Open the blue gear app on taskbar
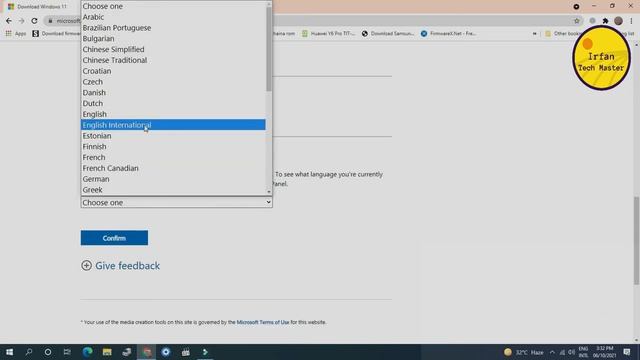The image size is (640, 360). (x=166, y=352)
